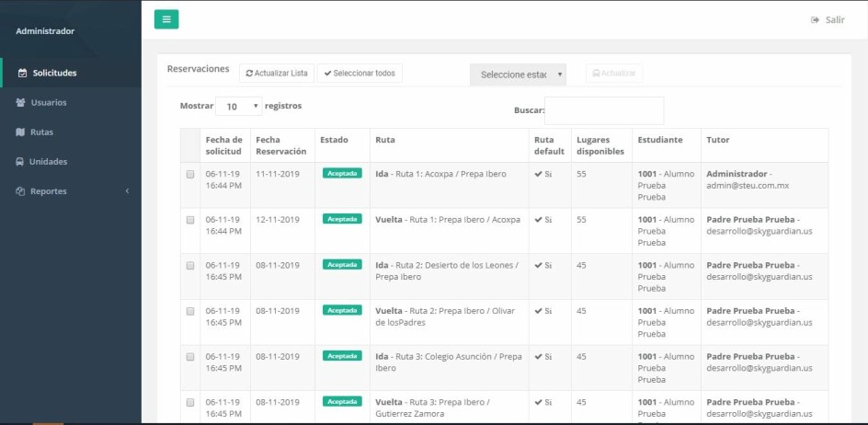Click the Salir logout icon

[815, 20]
